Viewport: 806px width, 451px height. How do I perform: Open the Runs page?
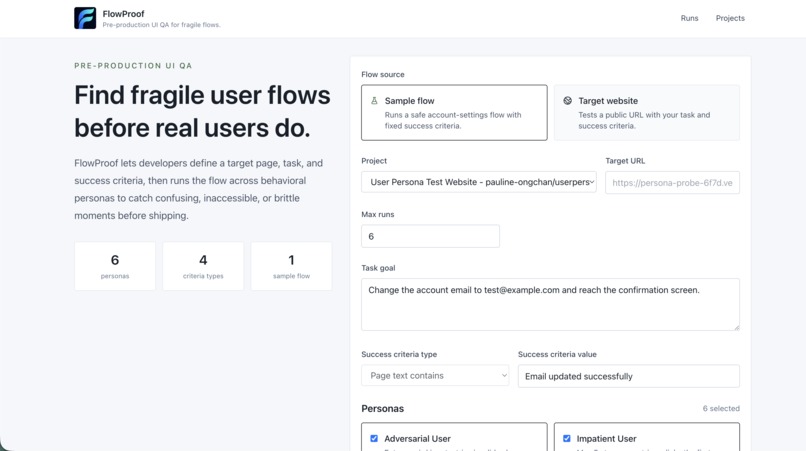689,18
